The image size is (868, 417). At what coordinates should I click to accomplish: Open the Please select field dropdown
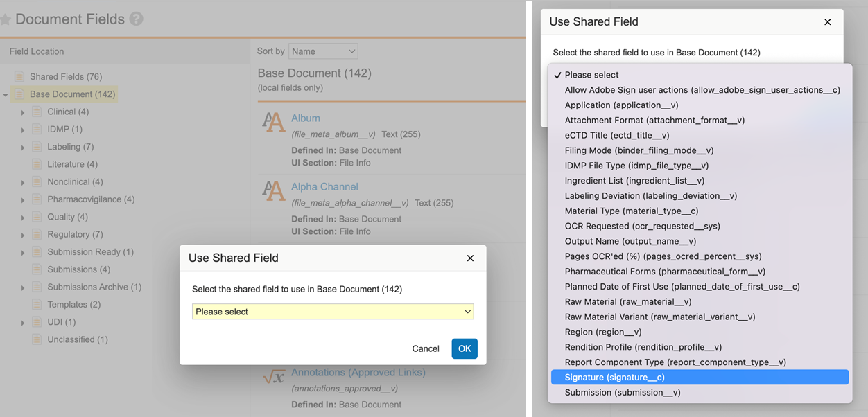331,312
